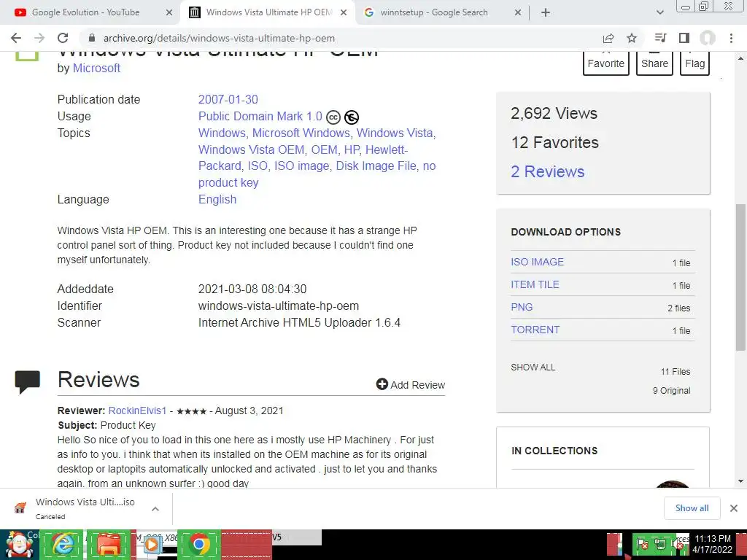Click the network tray icon
The image size is (747, 560).
[x=660, y=544]
